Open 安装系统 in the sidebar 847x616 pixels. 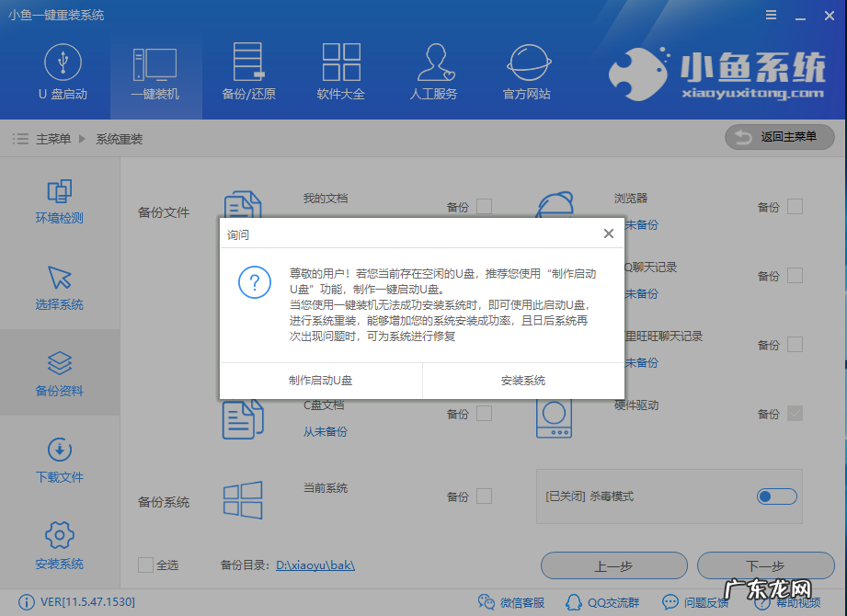58,547
